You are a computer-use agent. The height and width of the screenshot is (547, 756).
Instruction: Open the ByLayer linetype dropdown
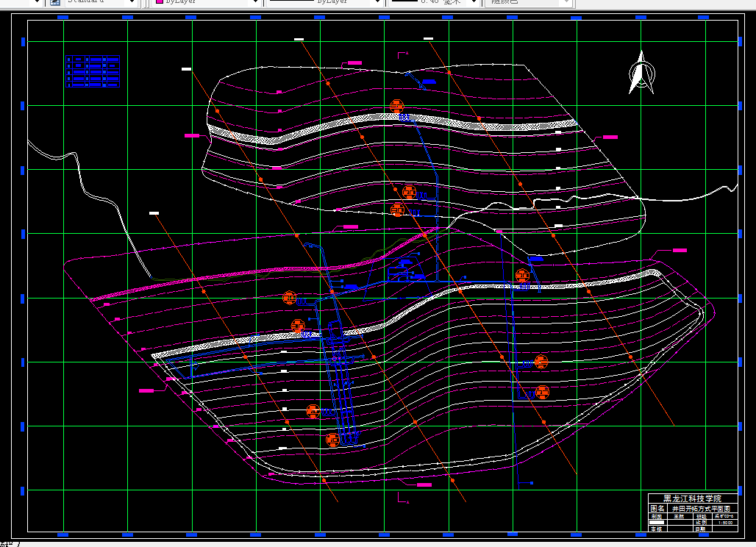324,2
